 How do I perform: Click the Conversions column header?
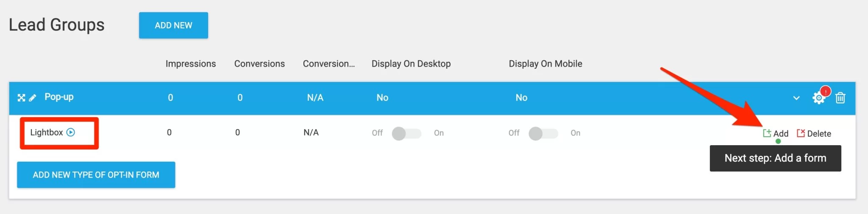(x=259, y=64)
